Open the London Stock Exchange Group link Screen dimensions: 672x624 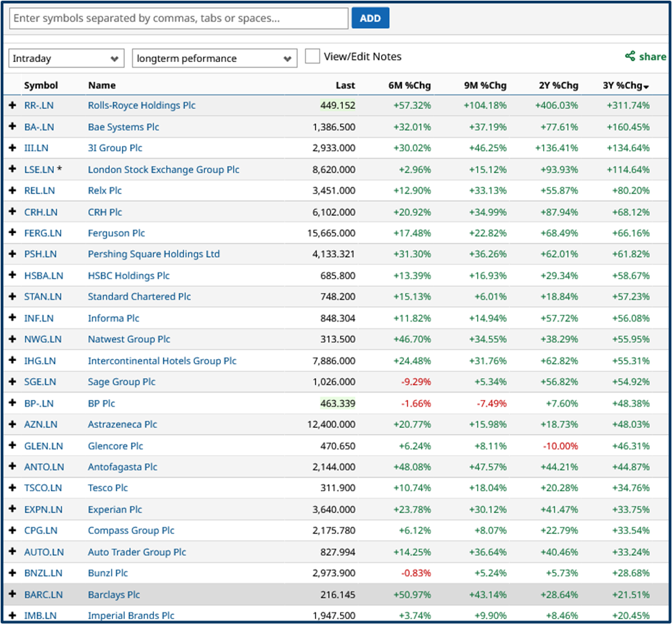164,169
